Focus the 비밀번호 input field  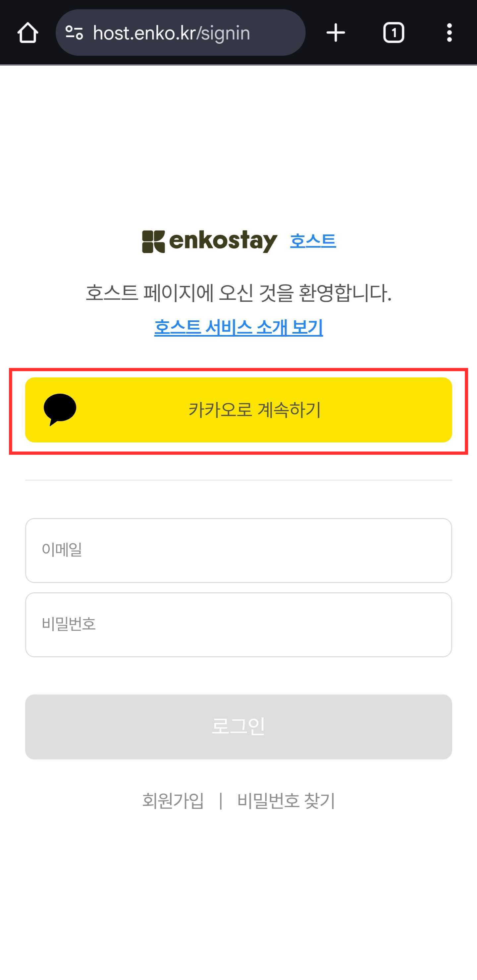[238, 624]
